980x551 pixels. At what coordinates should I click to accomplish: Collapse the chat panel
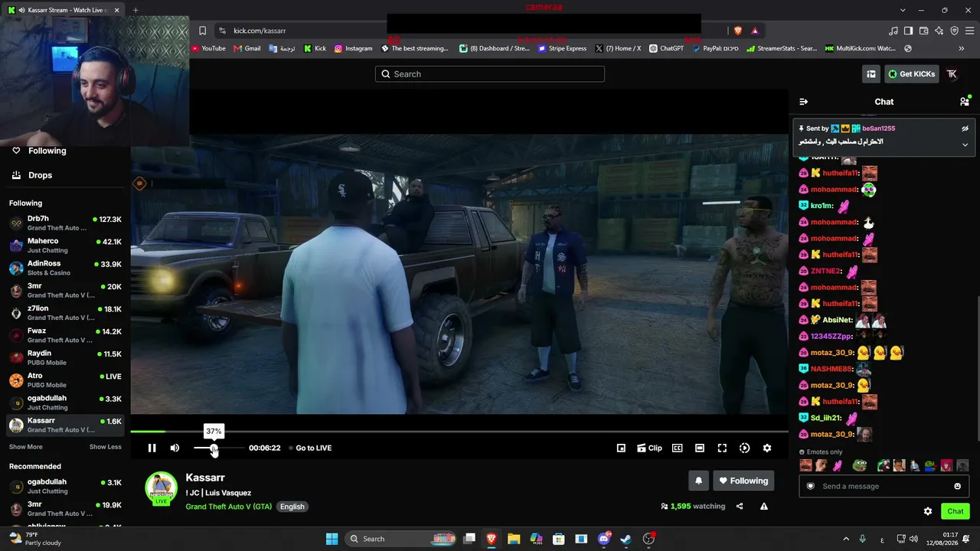tap(803, 102)
